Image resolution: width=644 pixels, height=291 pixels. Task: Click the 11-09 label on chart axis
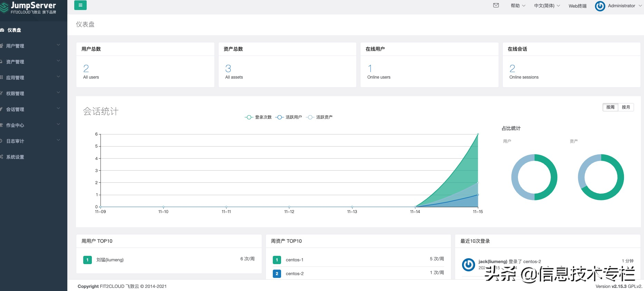point(100,212)
